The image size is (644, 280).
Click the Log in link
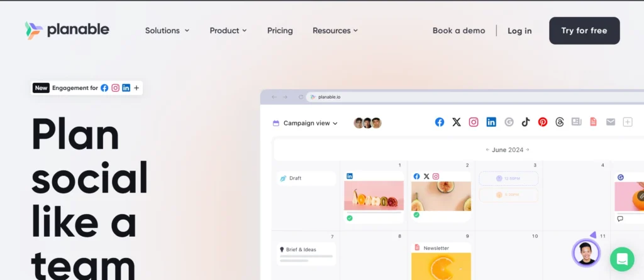(x=519, y=31)
